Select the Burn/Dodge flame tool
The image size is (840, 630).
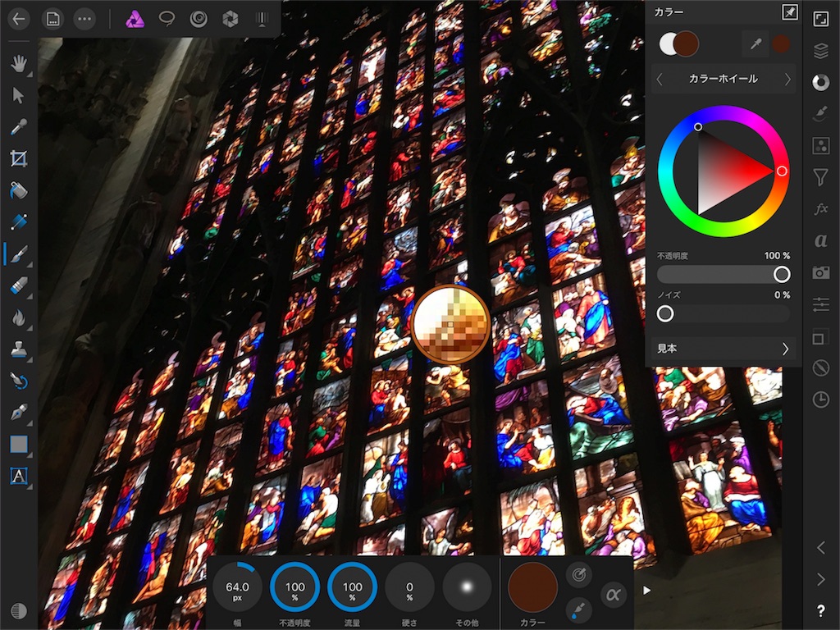pos(19,317)
